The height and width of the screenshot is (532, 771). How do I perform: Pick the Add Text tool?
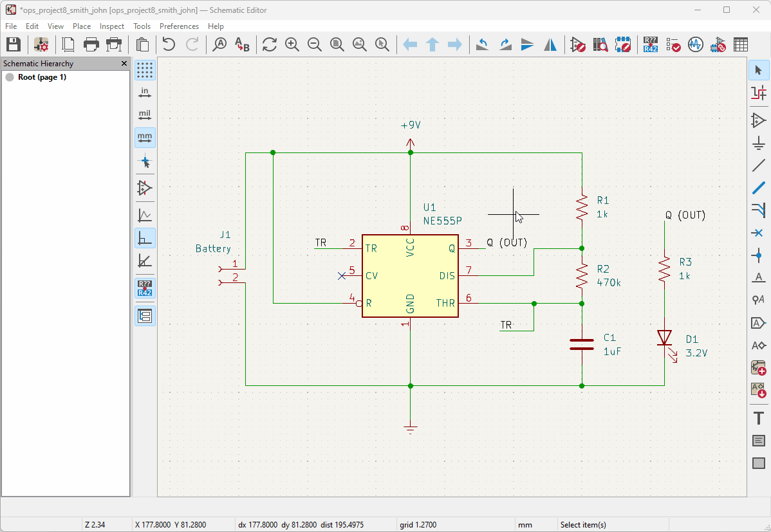tap(759, 417)
